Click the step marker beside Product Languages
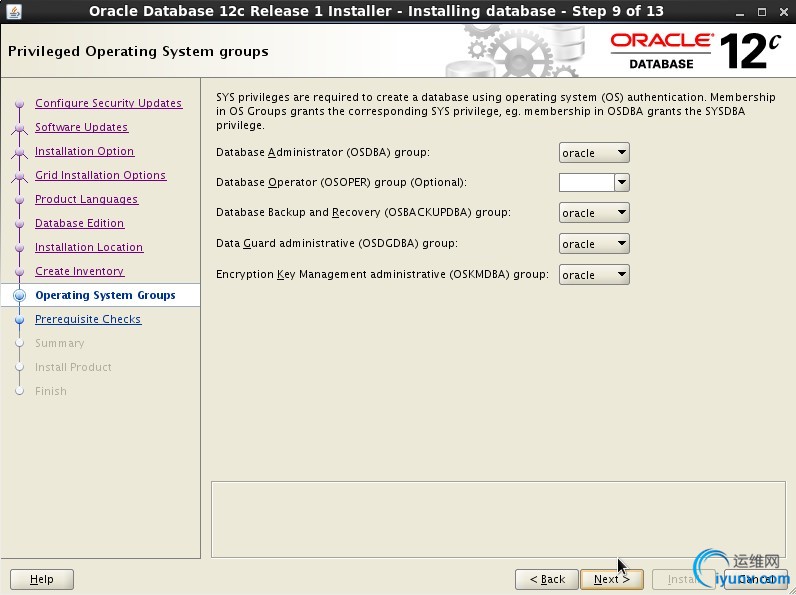This screenshot has height=595, width=796. [x=19, y=200]
